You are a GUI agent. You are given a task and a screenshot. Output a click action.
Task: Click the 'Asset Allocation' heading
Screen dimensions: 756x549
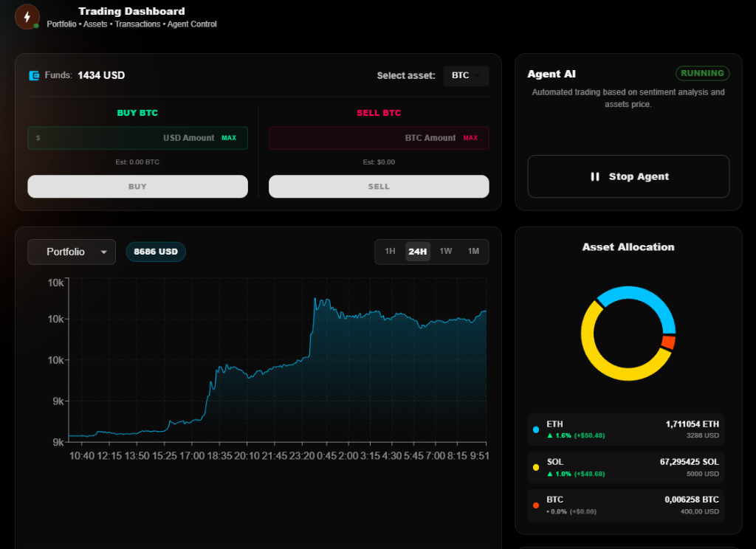click(x=628, y=246)
